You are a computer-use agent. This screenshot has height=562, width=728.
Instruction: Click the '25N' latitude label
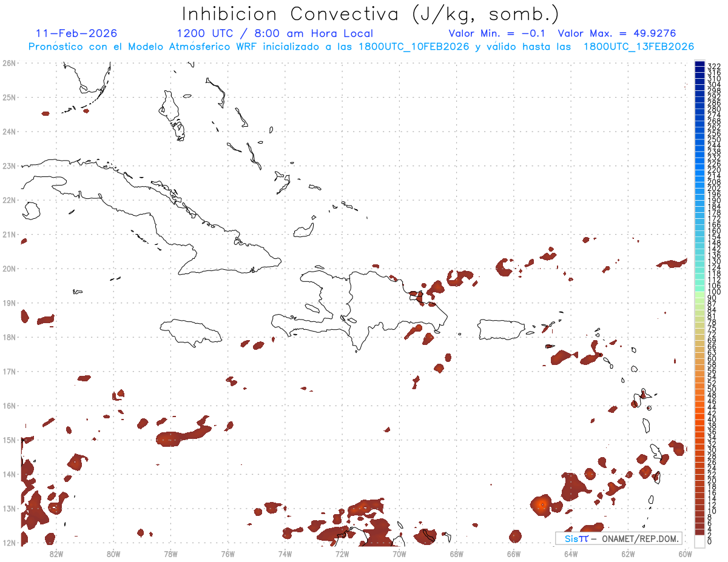tap(9, 97)
